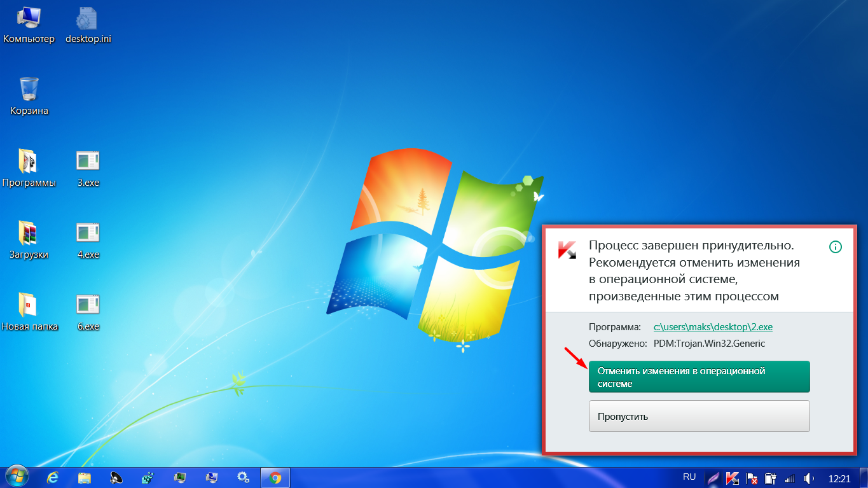
Task: Click the PDM:Trojan.Win32.Generic detection text
Action: tap(709, 344)
